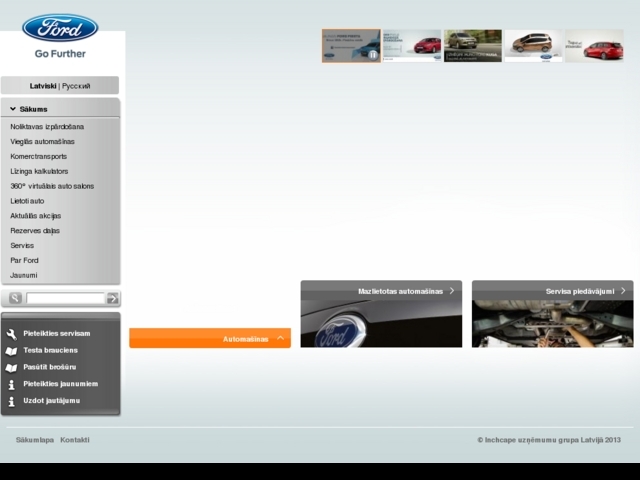The width and height of the screenshot is (640, 480).
Task: Click the wrench icon beside Pieteikties servisam
Action: pos(11,334)
